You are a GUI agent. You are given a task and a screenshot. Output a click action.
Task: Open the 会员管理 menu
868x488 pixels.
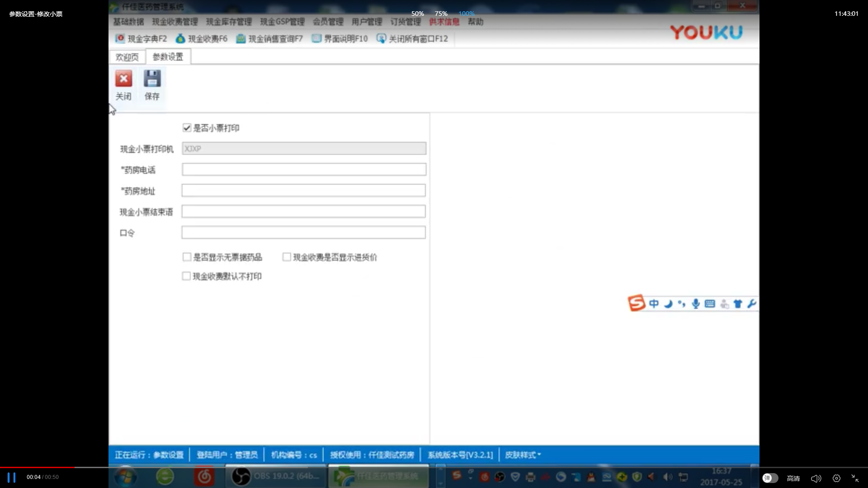(x=328, y=22)
